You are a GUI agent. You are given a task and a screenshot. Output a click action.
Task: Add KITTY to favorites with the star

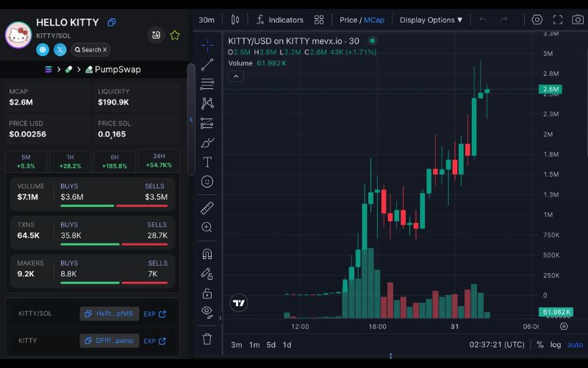click(175, 35)
